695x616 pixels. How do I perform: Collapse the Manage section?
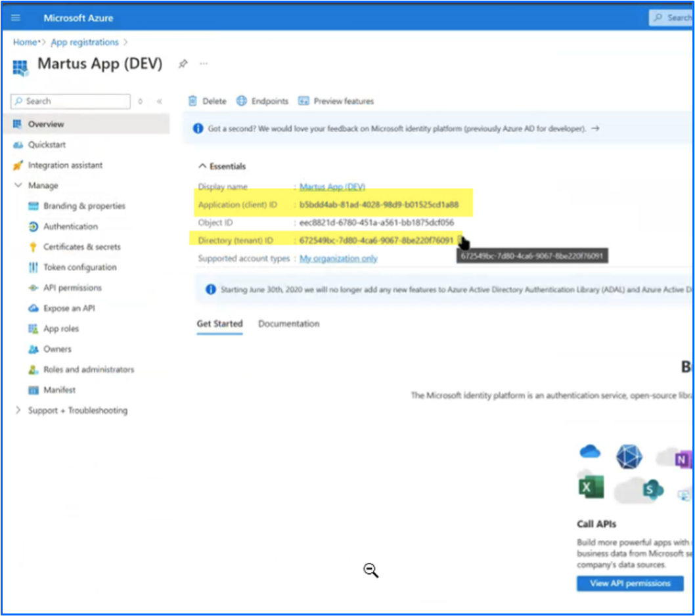pyautogui.click(x=18, y=185)
